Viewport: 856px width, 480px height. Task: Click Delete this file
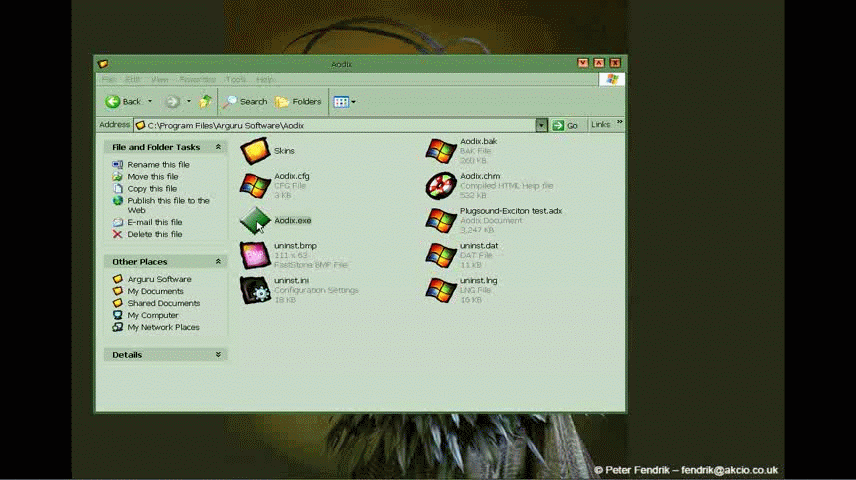[x=155, y=234]
